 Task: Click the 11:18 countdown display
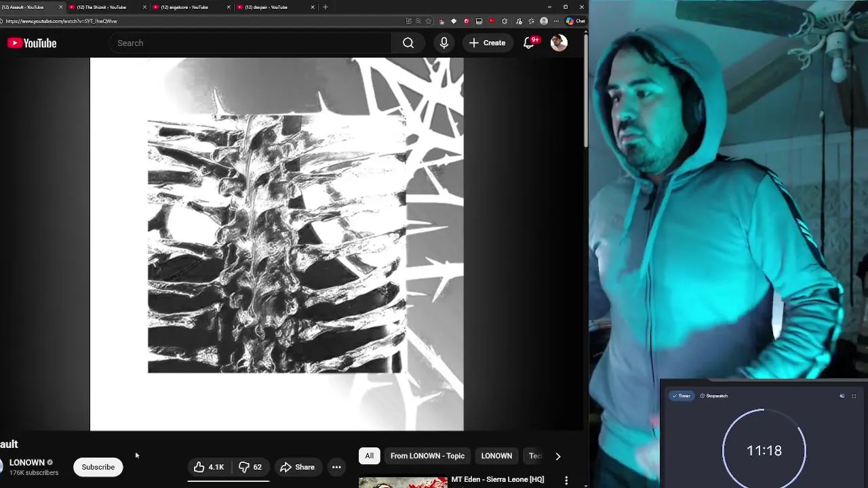coord(764,451)
